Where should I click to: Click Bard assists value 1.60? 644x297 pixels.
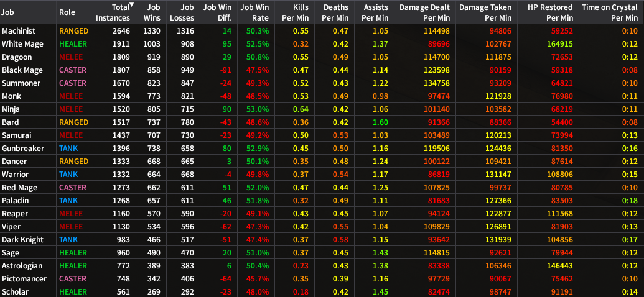[x=381, y=122]
